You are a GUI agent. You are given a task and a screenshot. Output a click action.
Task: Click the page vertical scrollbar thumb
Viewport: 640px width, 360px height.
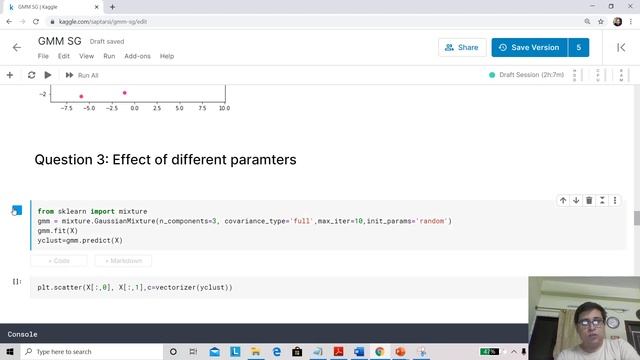click(636, 218)
